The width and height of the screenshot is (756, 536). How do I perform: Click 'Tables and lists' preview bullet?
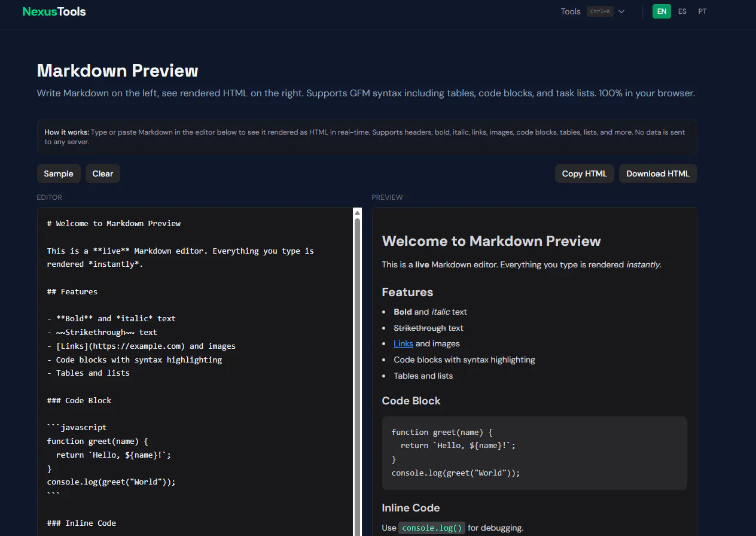tap(423, 376)
